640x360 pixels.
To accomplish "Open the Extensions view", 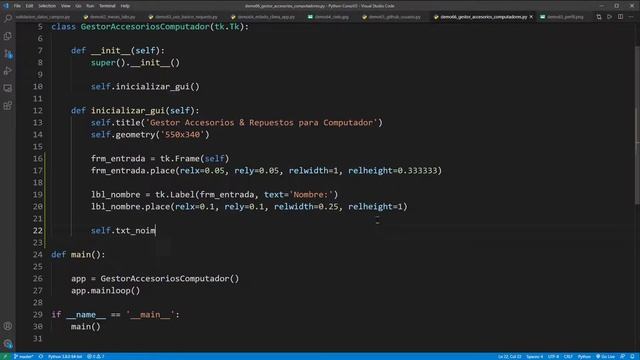I will point(8,106).
